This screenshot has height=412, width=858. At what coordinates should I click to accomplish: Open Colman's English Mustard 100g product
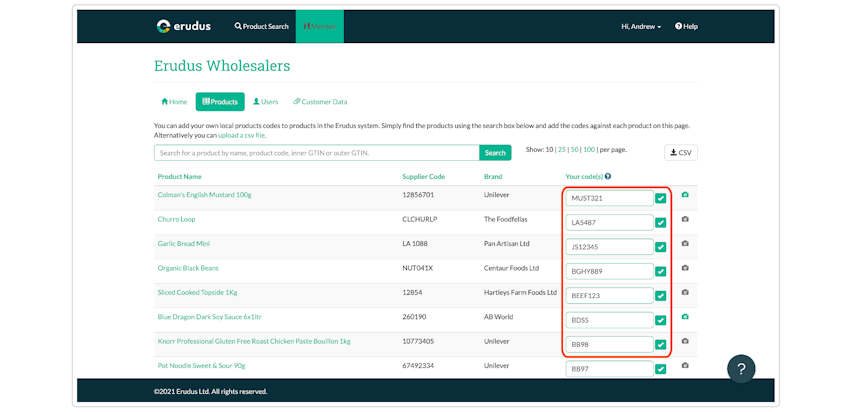pos(205,195)
